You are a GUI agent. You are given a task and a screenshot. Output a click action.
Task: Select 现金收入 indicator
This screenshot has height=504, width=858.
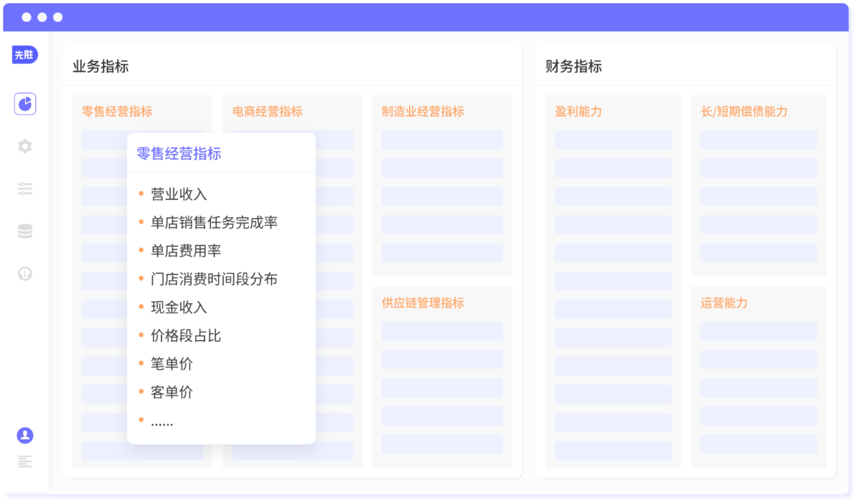(x=179, y=307)
